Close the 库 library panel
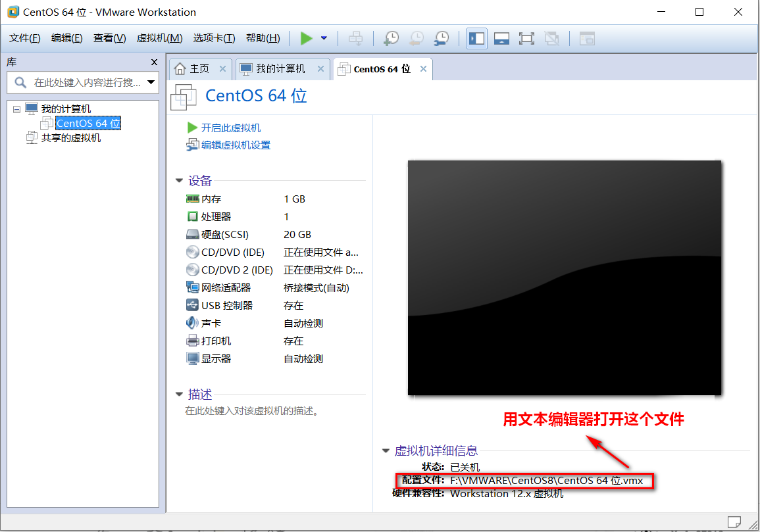 click(154, 62)
